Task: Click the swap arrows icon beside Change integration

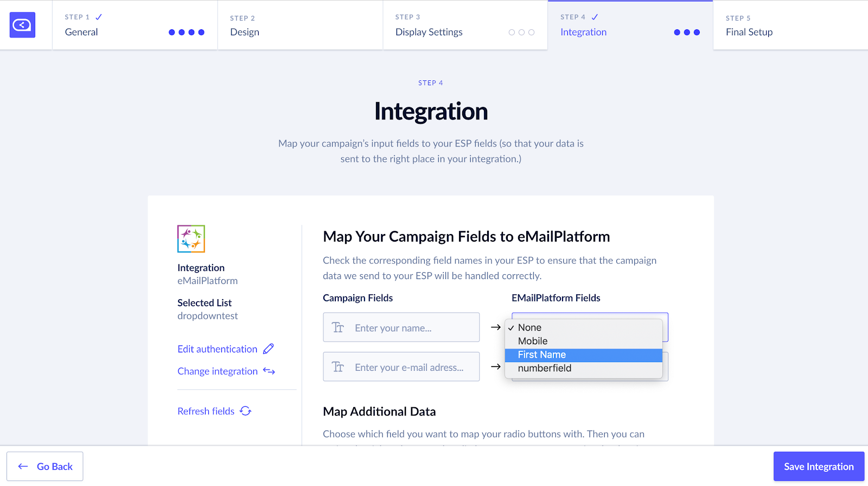Action: click(269, 371)
